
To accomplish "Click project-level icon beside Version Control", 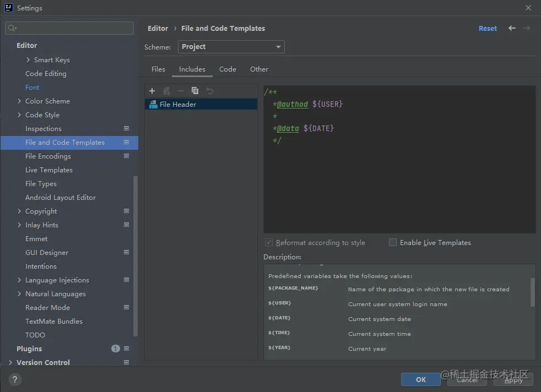I will (x=126, y=362).
